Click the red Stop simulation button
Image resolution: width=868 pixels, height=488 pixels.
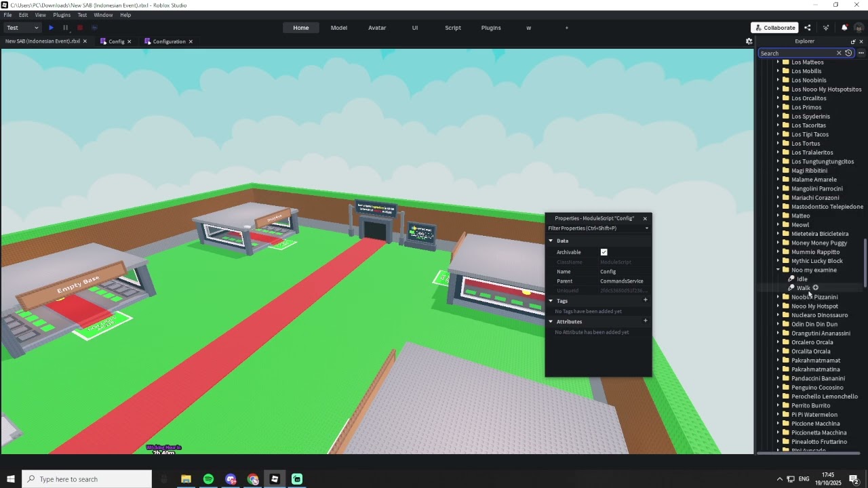pyautogui.click(x=79, y=28)
